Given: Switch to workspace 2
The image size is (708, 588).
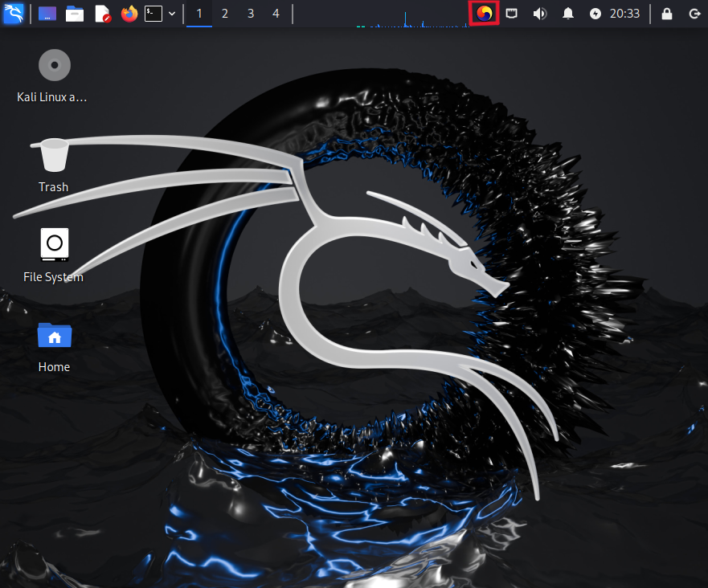Looking at the screenshot, I should 225,14.
